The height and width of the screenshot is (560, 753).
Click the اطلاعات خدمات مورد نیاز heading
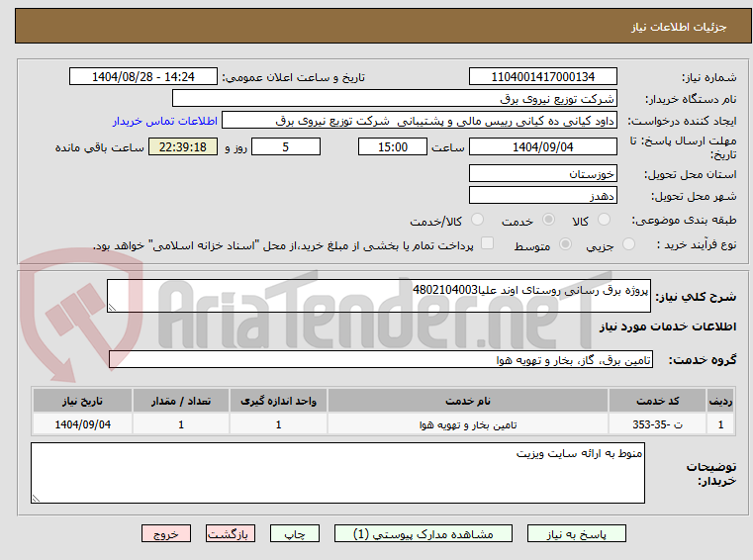[x=668, y=327]
